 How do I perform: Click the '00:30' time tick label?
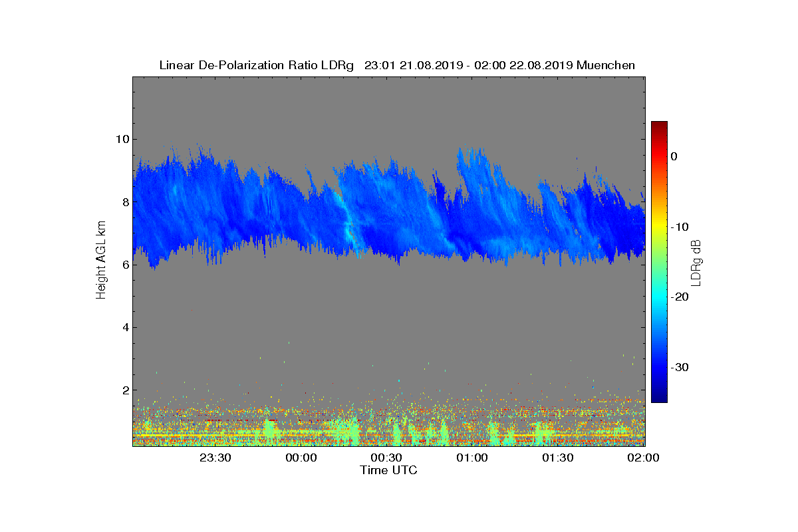[386, 458]
